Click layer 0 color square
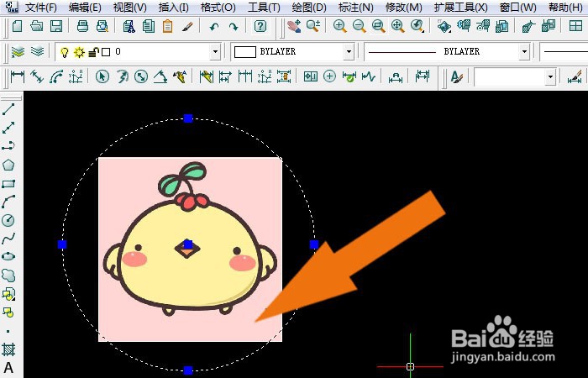 click(106, 52)
